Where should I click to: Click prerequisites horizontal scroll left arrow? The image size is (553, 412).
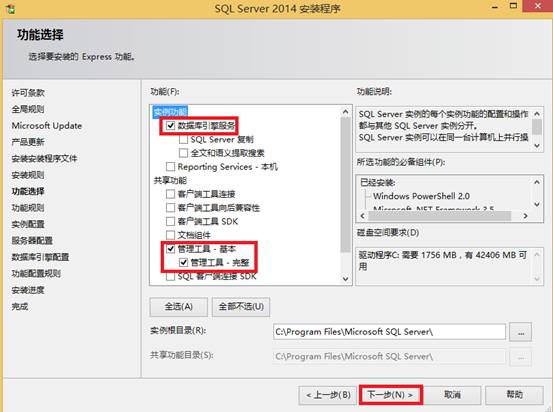click(363, 216)
